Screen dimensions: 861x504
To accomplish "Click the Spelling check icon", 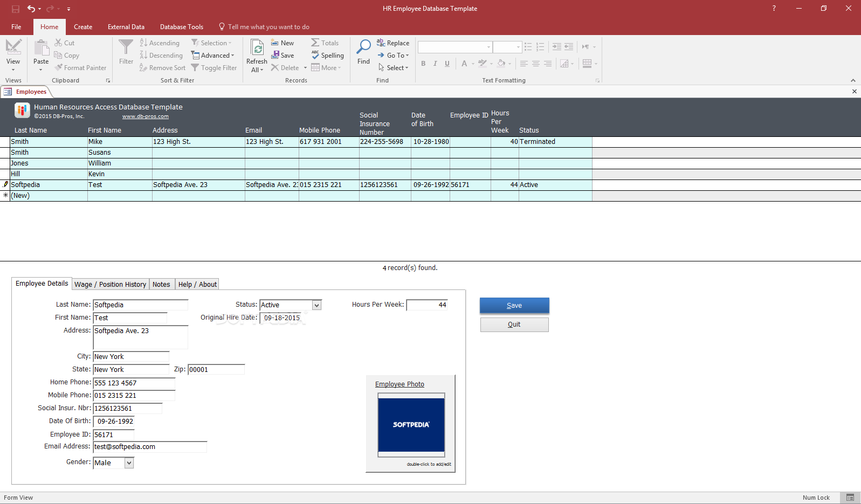I will pos(316,55).
